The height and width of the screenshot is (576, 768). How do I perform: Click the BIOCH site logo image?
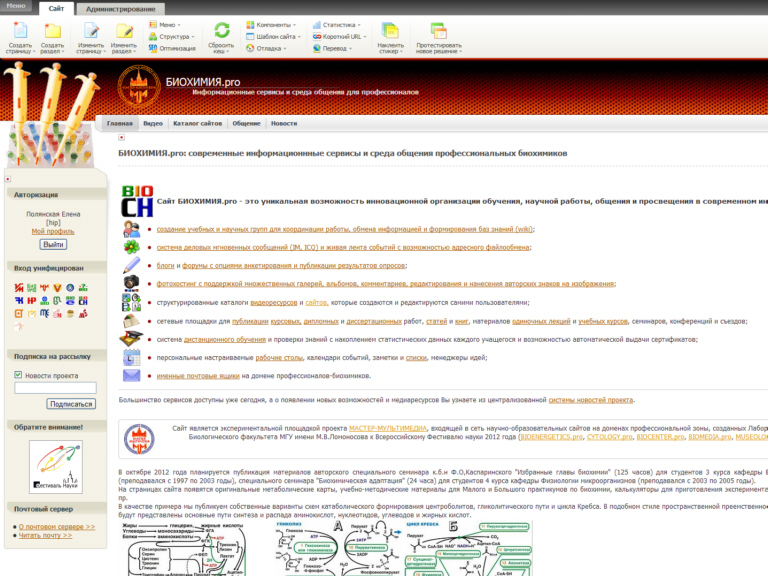point(137,201)
